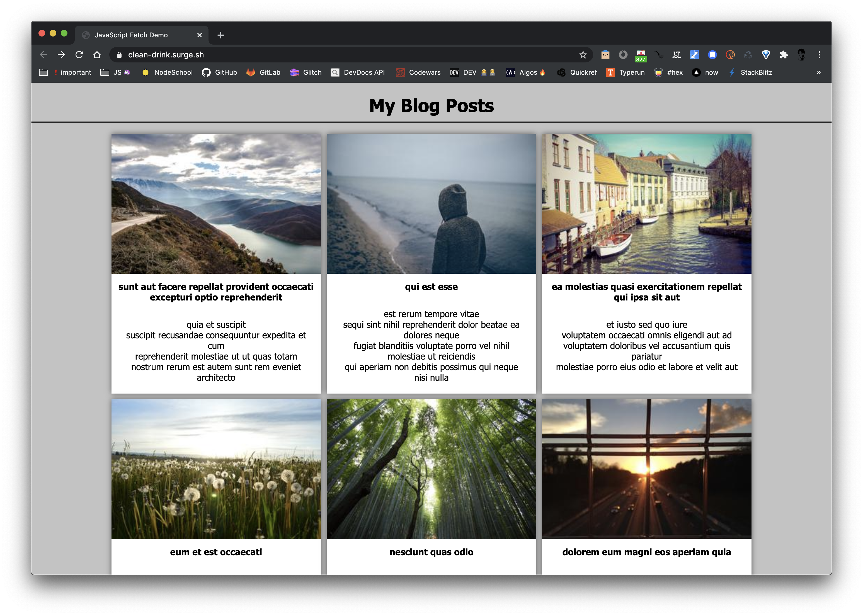Select the JavaScript Fetch Demo tab
This screenshot has height=616, width=863.
pyautogui.click(x=131, y=35)
